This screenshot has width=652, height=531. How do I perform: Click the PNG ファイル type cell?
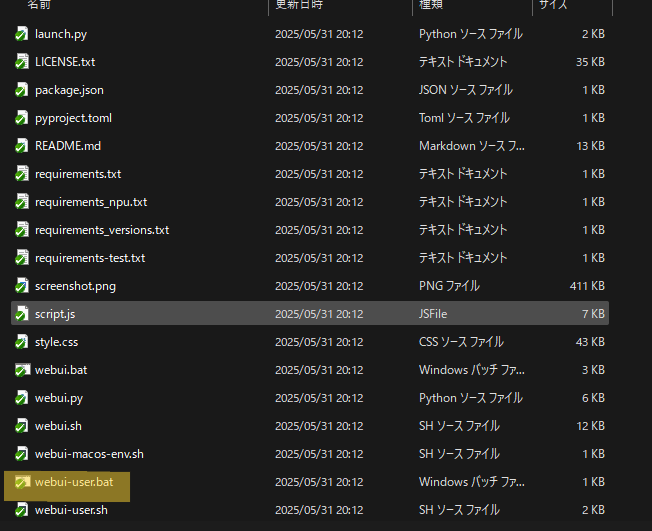449,286
